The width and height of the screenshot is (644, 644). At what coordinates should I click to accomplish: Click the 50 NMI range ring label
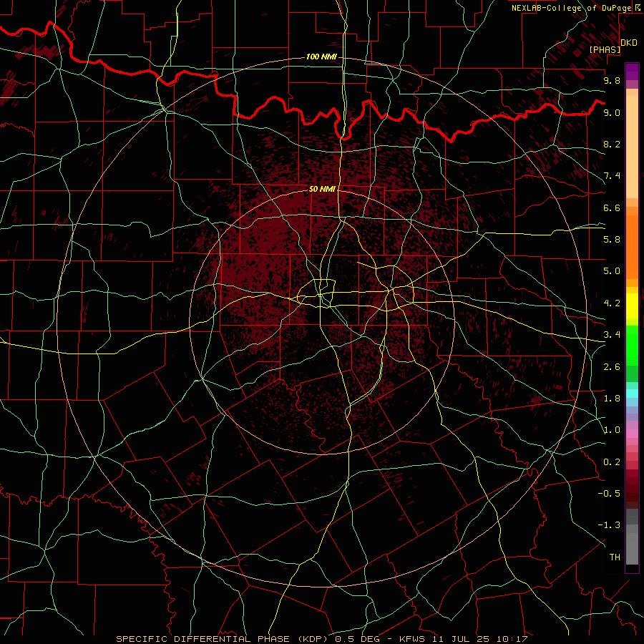322,190
